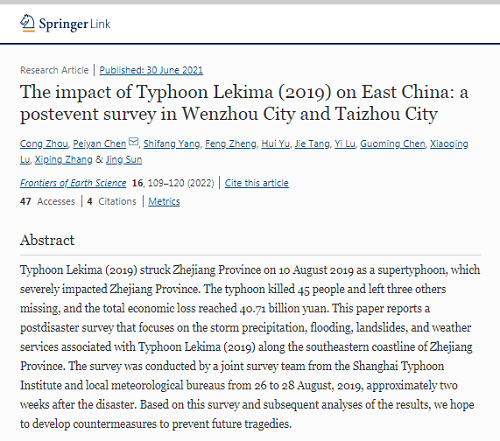Open author Cong Zhou's profile link
The image size is (500, 441).
44,144
